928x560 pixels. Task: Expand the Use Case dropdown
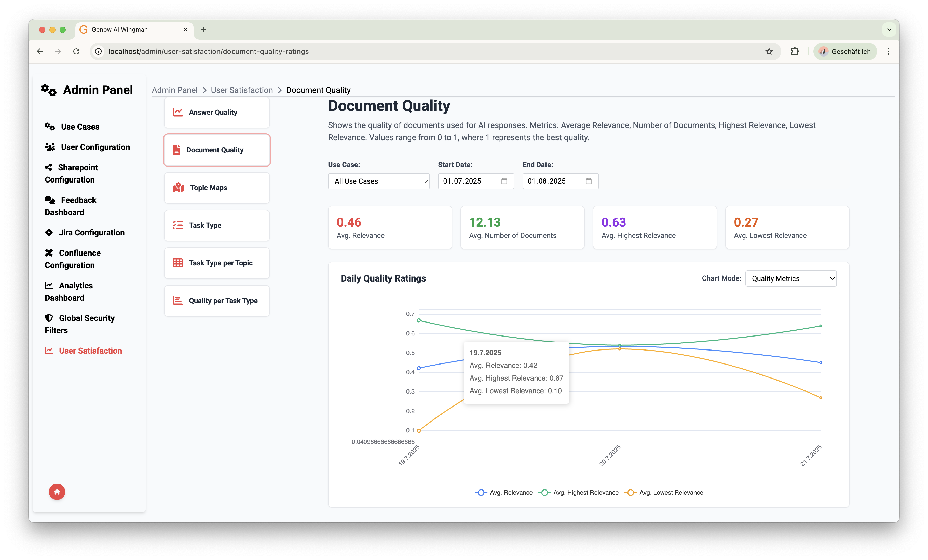(378, 181)
